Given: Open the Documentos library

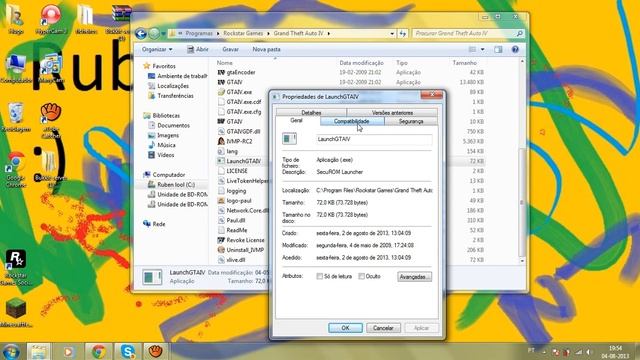Looking at the screenshot, I should click(x=169, y=125).
